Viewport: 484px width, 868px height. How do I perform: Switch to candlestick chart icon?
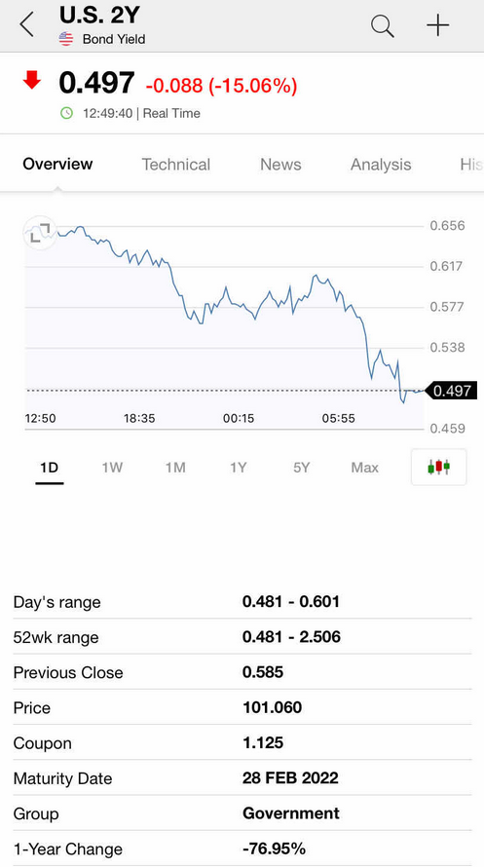click(438, 468)
